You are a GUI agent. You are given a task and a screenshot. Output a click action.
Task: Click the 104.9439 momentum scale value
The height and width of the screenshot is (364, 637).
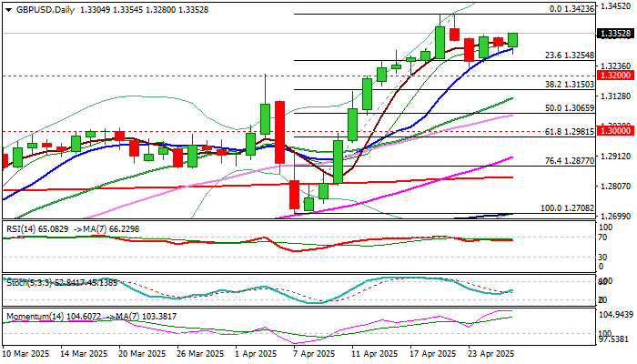coord(616,315)
